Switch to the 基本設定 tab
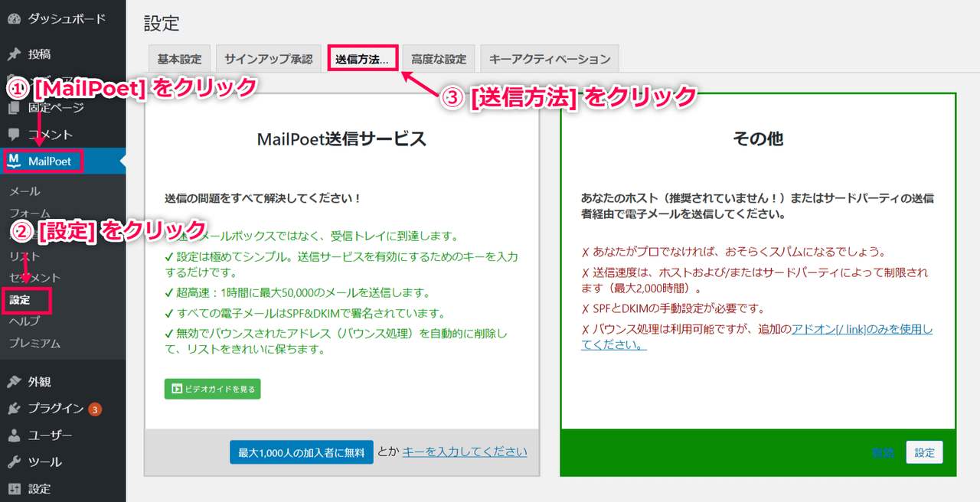 click(x=179, y=59)
